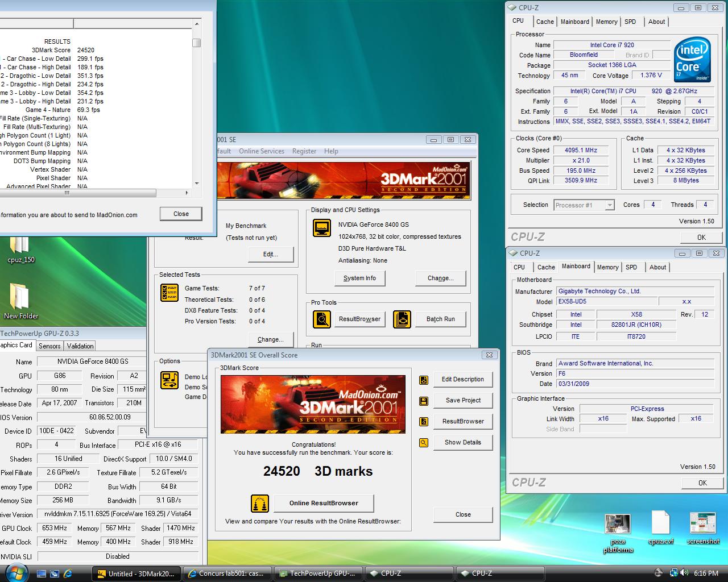728x582 pixels.
Task: Click the ResultBrowser button in Overall Score dialog
Action: coord(463,422)
